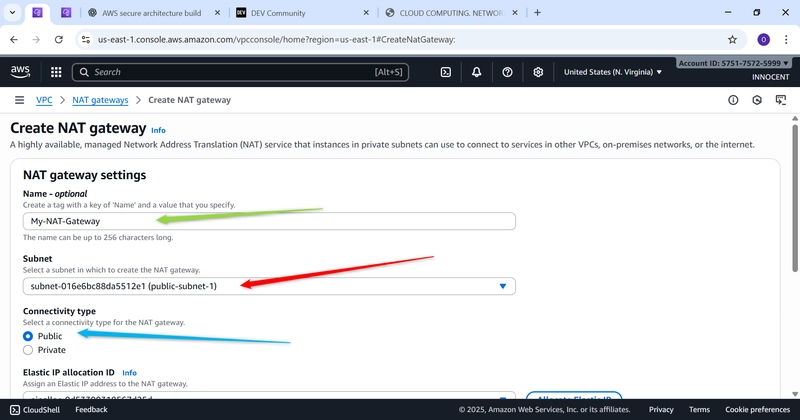Open a new browser tab
The width and height of the screenshot is (800, 420).
(x=537, y=13)
